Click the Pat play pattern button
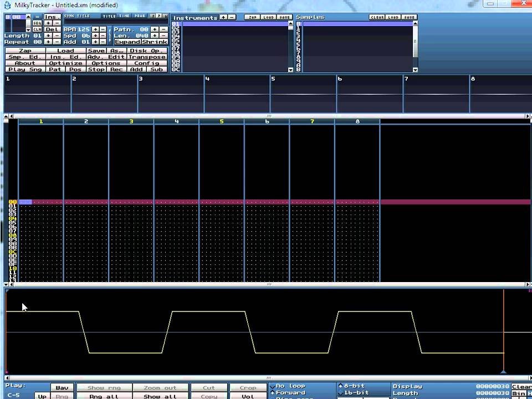532x399 pixels. 55,69
